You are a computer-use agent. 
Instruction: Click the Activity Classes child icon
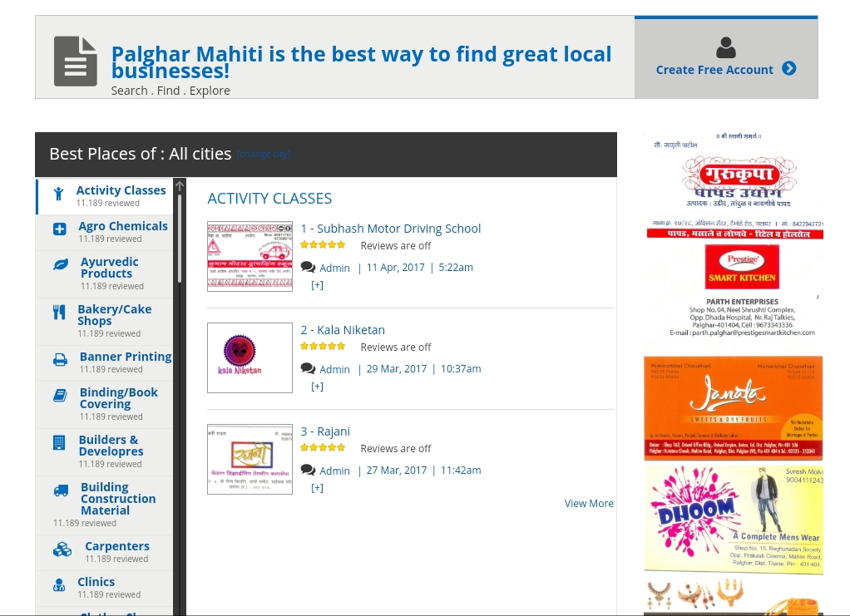click(x=58, y=194)
